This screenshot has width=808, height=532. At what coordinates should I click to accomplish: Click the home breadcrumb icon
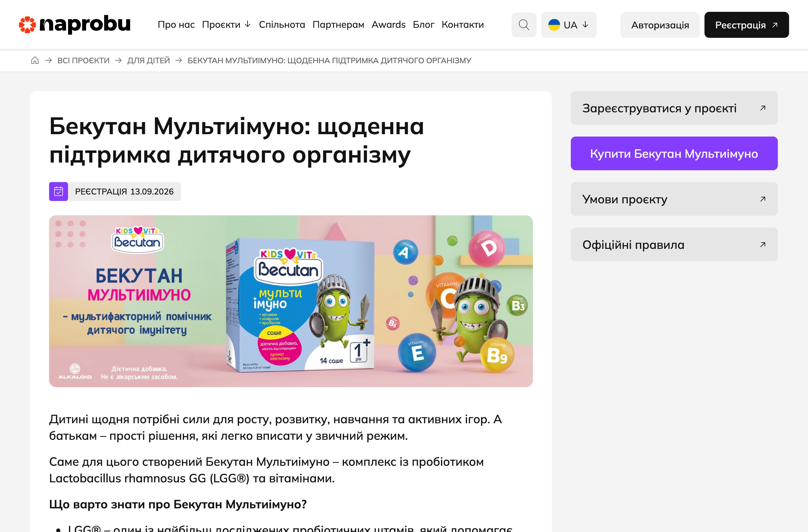point(35,60)
